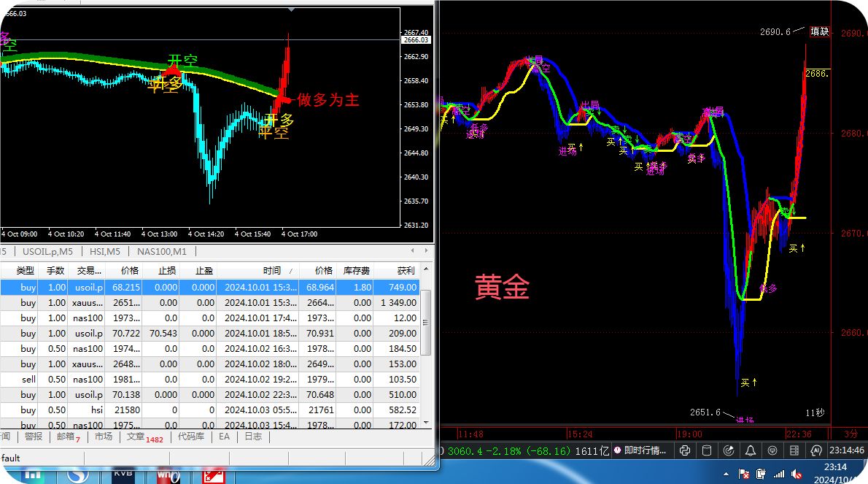Click the trade list vertical scrollbar thumb

click(426, 322)
